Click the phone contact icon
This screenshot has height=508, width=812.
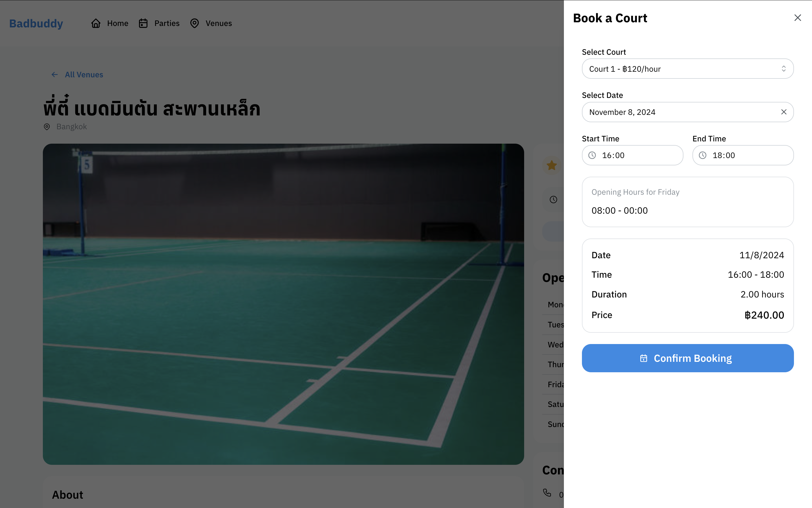[x=547, y=492]
